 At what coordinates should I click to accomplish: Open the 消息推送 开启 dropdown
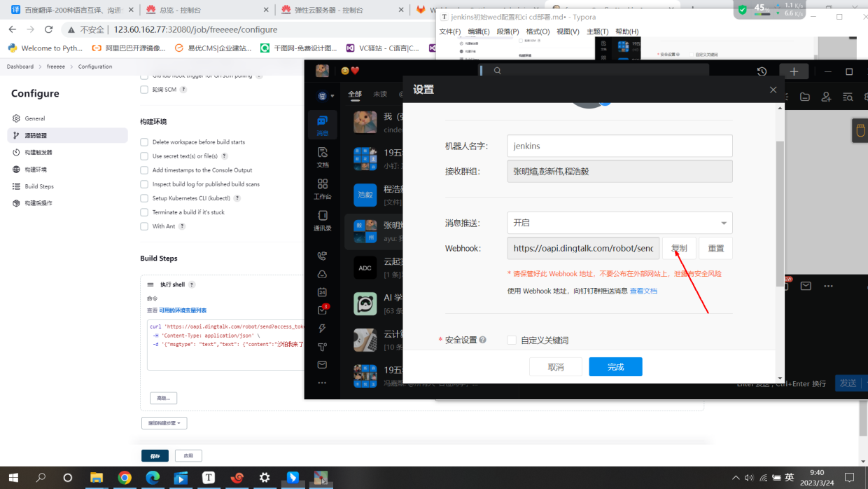pyautogui.click(x=619, y=223)
